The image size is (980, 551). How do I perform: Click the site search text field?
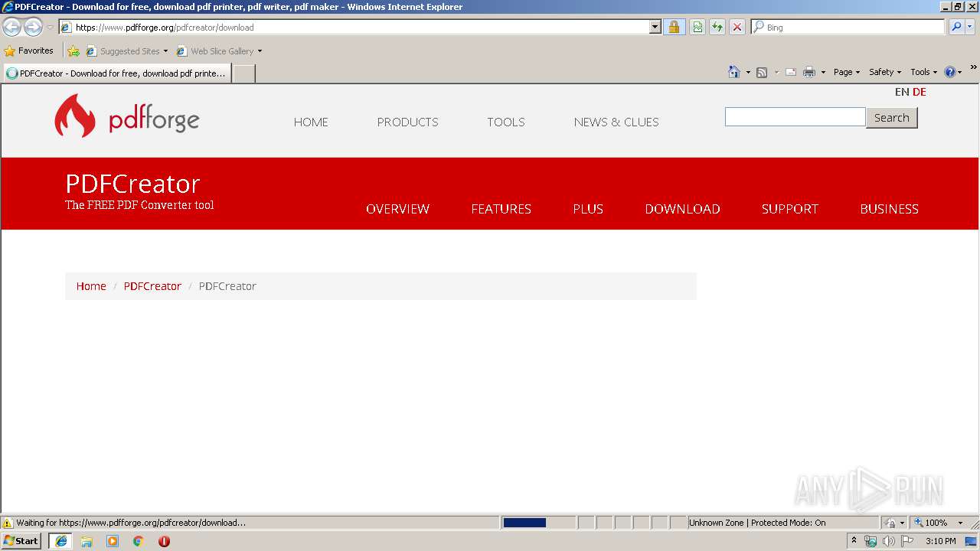pos(795,117)
